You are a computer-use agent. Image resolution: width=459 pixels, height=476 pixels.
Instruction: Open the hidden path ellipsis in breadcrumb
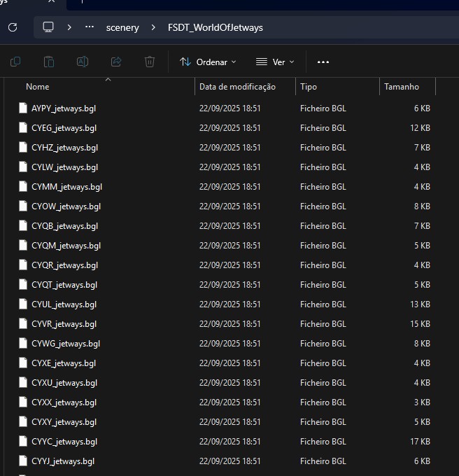pos(89,27)
